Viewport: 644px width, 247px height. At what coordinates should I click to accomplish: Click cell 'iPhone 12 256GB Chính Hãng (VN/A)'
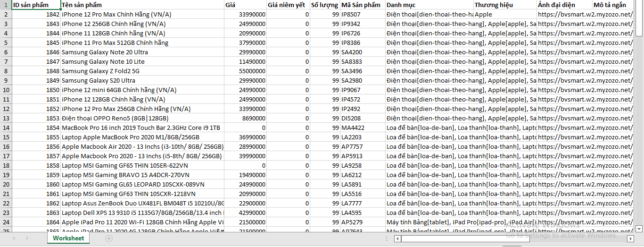tap(142, 24)
